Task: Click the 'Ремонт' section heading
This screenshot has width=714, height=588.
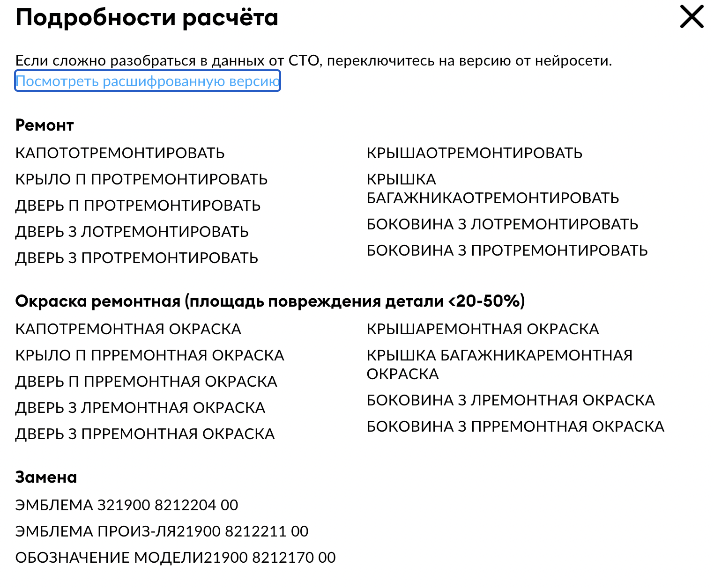Action: tap(45, 125)
